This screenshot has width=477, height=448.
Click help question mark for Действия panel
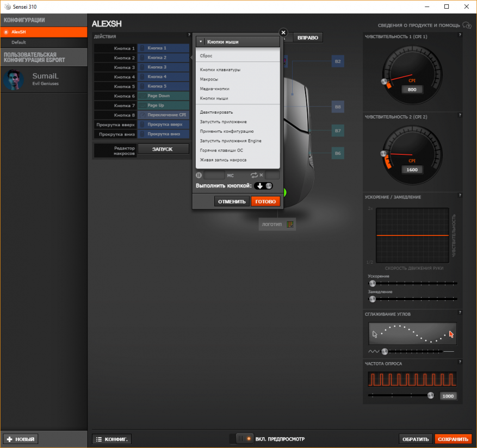coord(189,35)
